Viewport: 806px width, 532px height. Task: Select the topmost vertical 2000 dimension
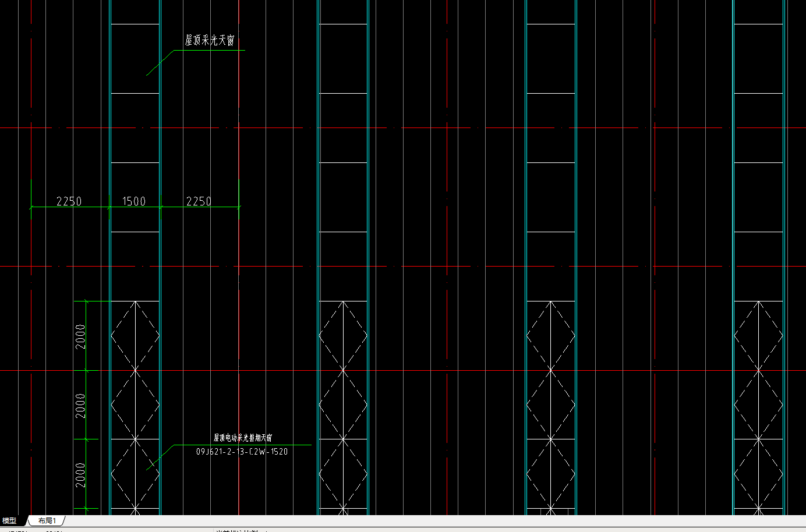(x=80, y=336)
